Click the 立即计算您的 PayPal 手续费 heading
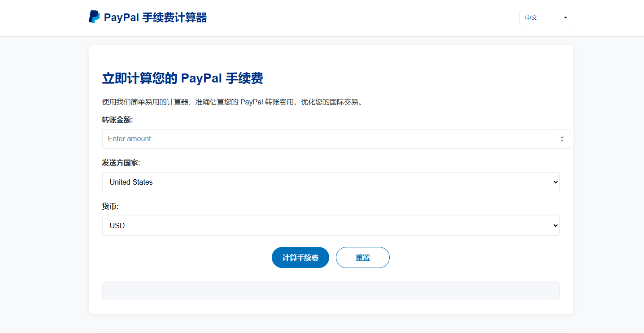 [x=183, y=78]
